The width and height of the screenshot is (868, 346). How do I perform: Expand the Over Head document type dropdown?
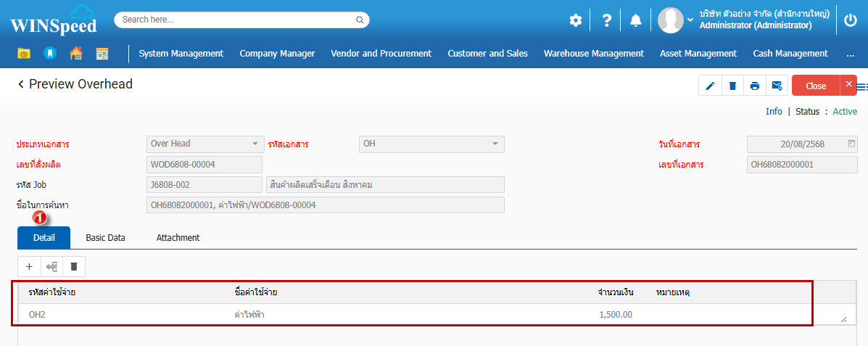click(x=255, y=144)
